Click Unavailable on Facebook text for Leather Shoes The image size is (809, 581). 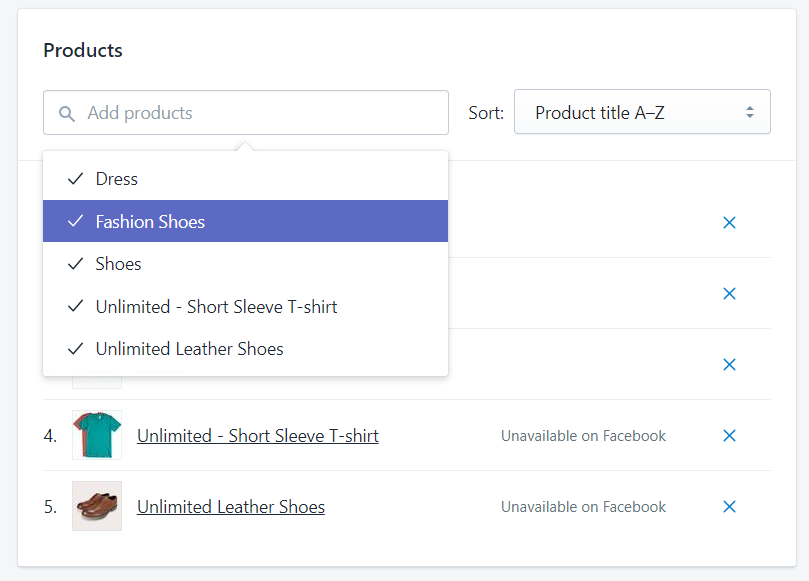(x=583, y=507)
